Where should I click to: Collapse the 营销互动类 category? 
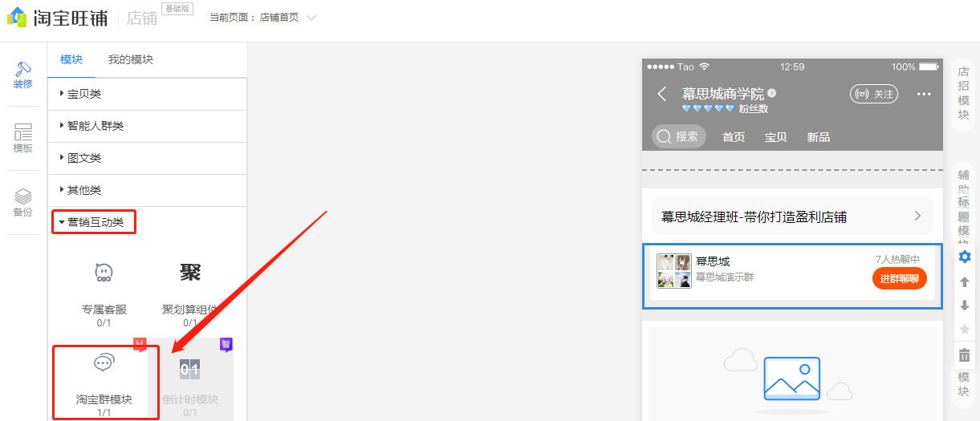coord(94,222)
